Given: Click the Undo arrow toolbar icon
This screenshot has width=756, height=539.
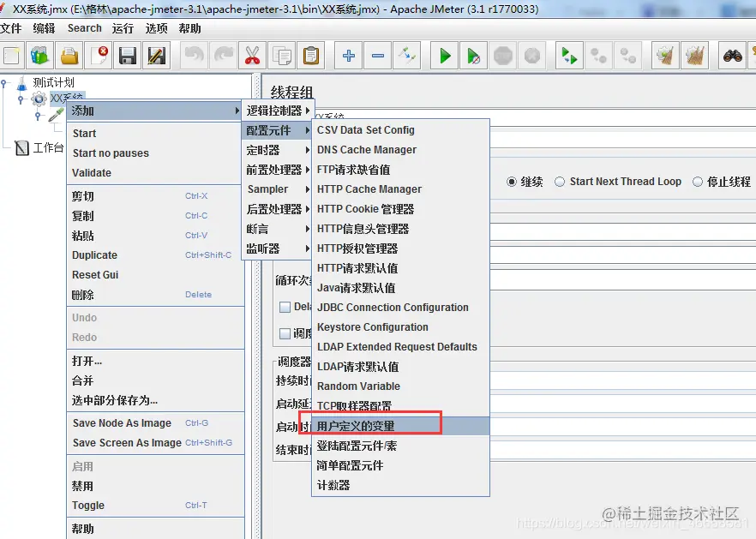Looking at the screenshot, I should [194, 56].
